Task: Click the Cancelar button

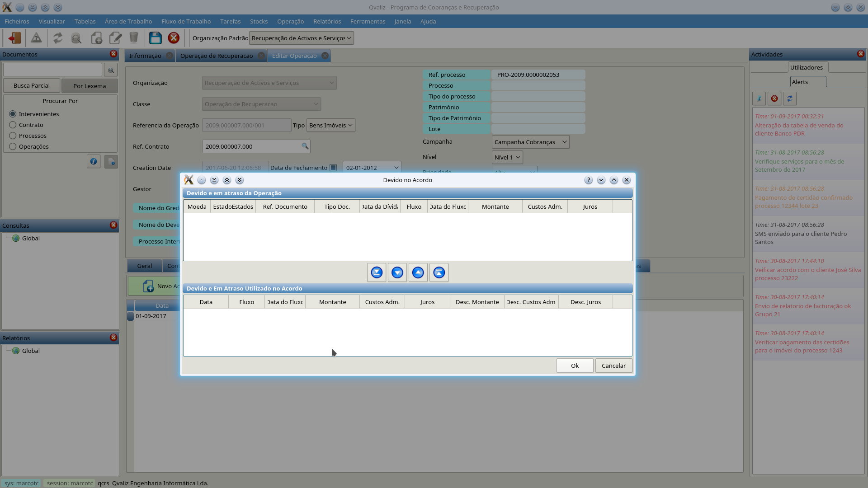Action: click(613, 366)
